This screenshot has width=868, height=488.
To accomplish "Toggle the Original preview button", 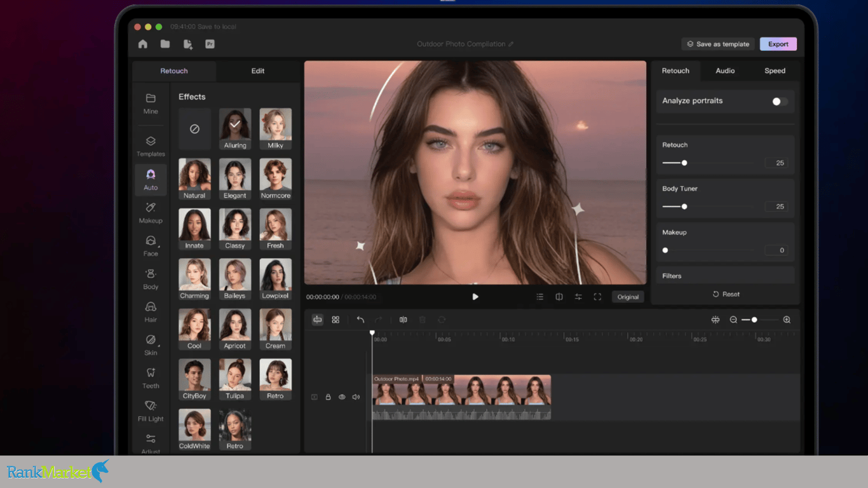I will tap(628, 297).
